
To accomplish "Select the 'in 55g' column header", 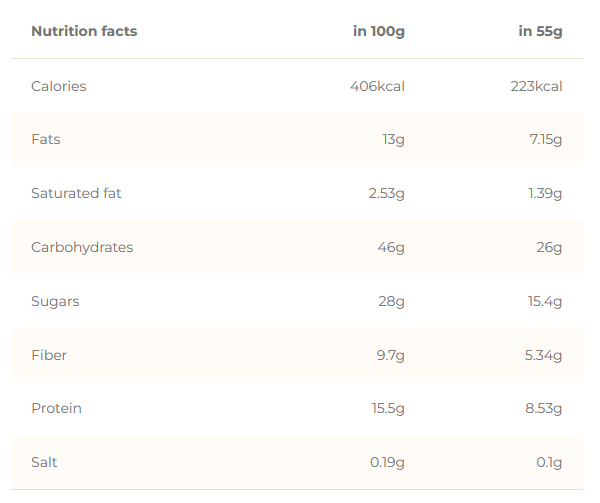I will [540, 31].
